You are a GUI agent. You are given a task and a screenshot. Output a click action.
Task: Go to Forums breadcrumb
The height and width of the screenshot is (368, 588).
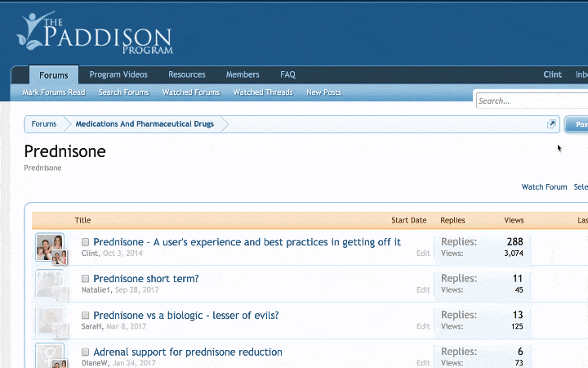click(x=44, y=124)
